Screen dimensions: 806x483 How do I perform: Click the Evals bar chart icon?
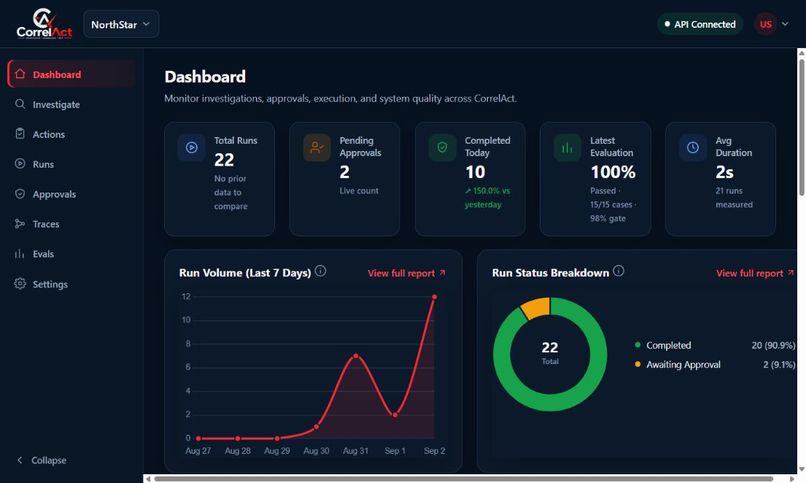(x=20, y=253)
